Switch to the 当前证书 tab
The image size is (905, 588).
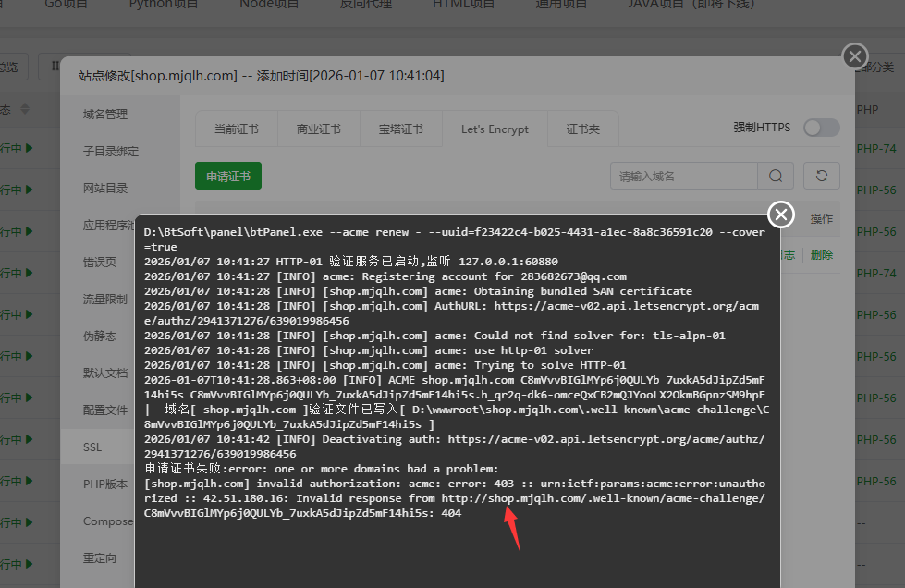[237, 129]
